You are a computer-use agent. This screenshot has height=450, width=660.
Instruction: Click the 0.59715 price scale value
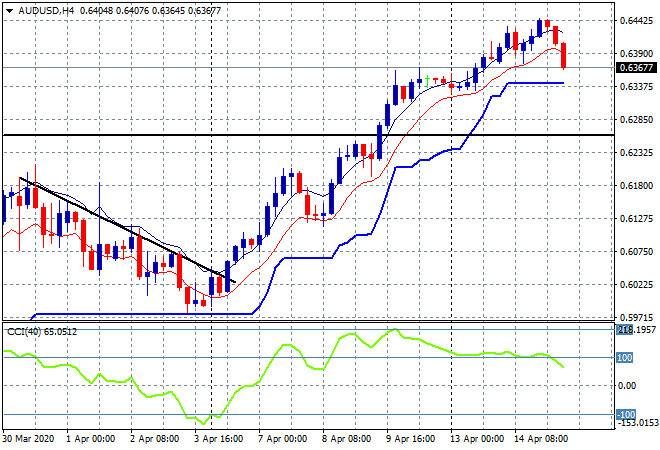pyautogui.click(x=636, y=317)
